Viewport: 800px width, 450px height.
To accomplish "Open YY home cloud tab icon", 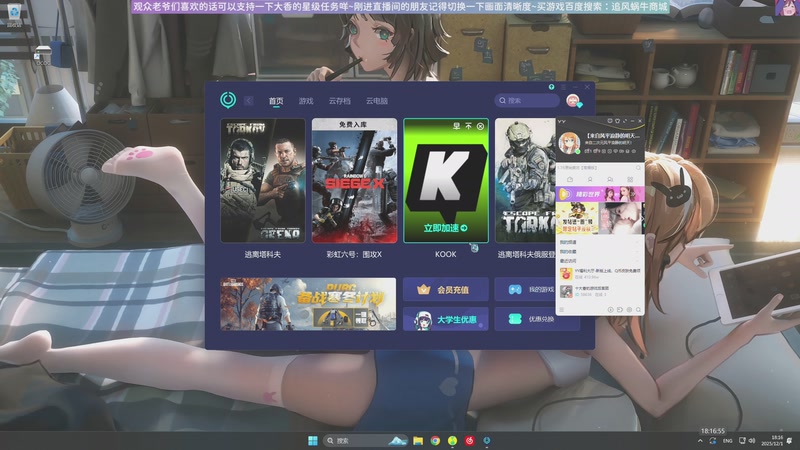I will pyautogui.click(x=570, y=180).
